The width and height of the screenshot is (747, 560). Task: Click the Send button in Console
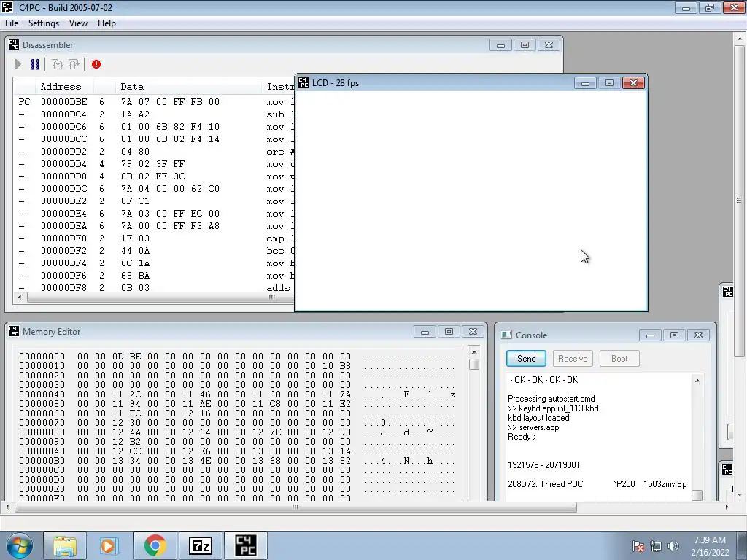point(526,359)
